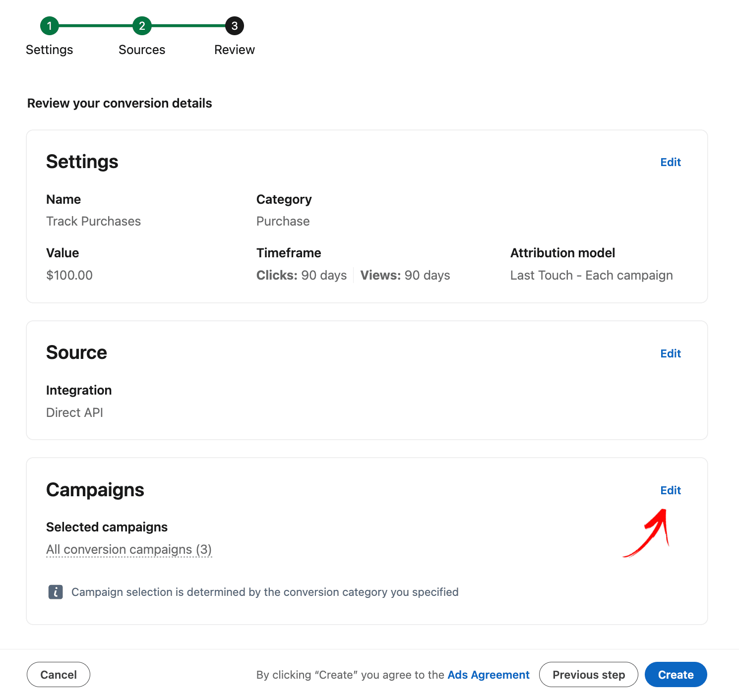The height and width of the screenshot is (700, 739).
Task: Edit the Campaigns section
Action: [x=671, y=490]
